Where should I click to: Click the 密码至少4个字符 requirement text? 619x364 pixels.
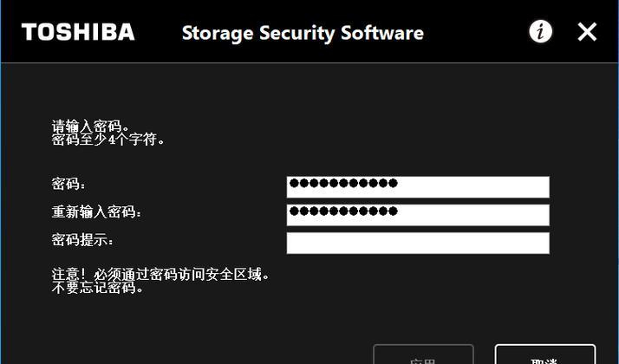[x=108, y=140]
